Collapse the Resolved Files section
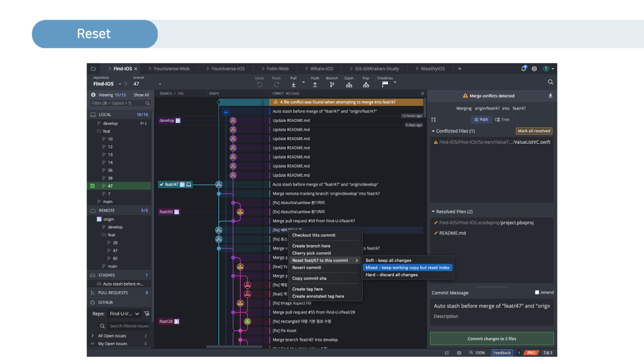Image resolution: width=644 pixels, height=362 pixels. pos(433,212)
